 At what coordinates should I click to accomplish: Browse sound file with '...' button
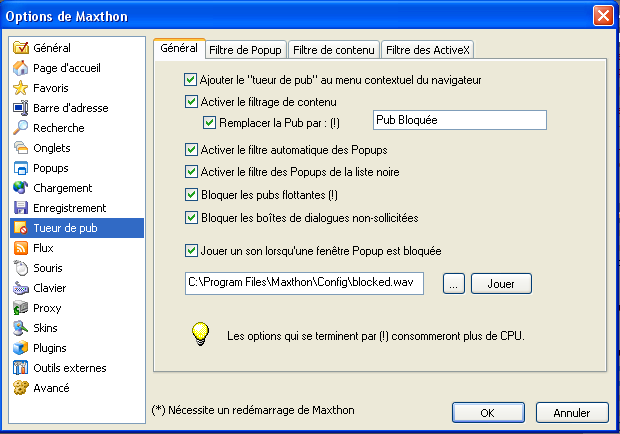[x=454, y=283]
